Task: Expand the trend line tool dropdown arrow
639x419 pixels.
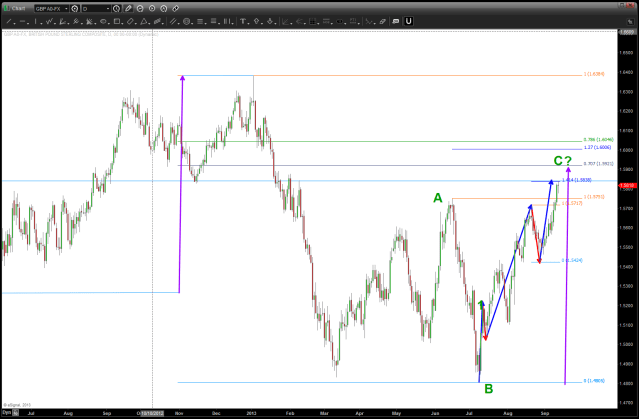Action: (x=15, y=23)
